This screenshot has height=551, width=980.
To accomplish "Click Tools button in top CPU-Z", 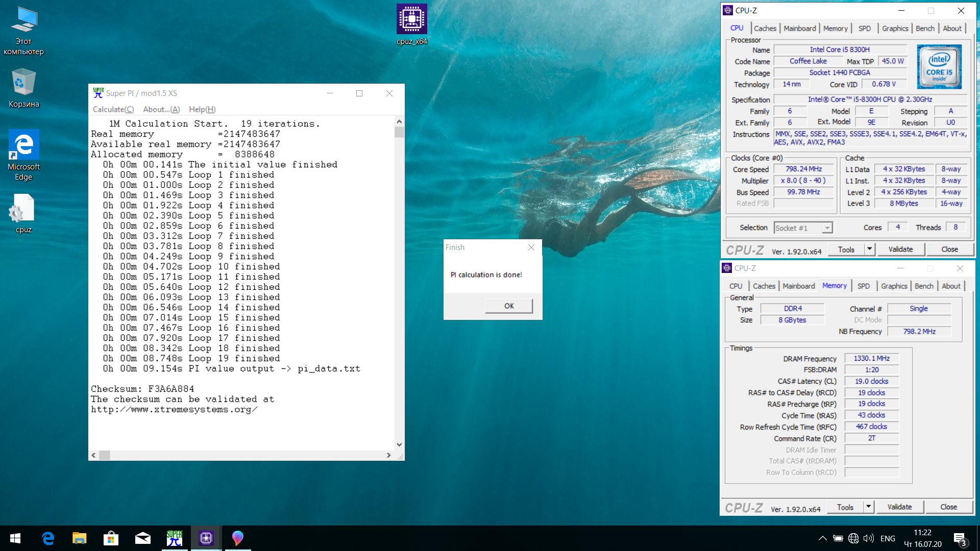I will coord(846,249).
